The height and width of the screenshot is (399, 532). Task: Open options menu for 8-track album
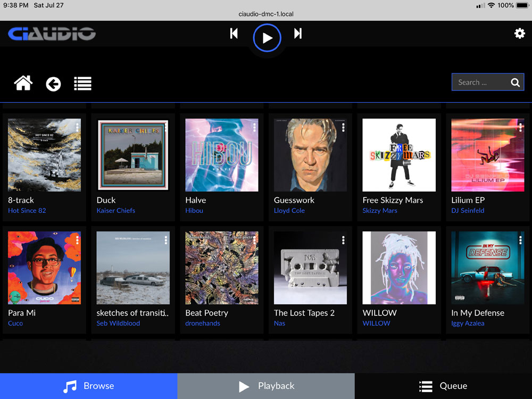pyautogui.click(x=77, y=127)
